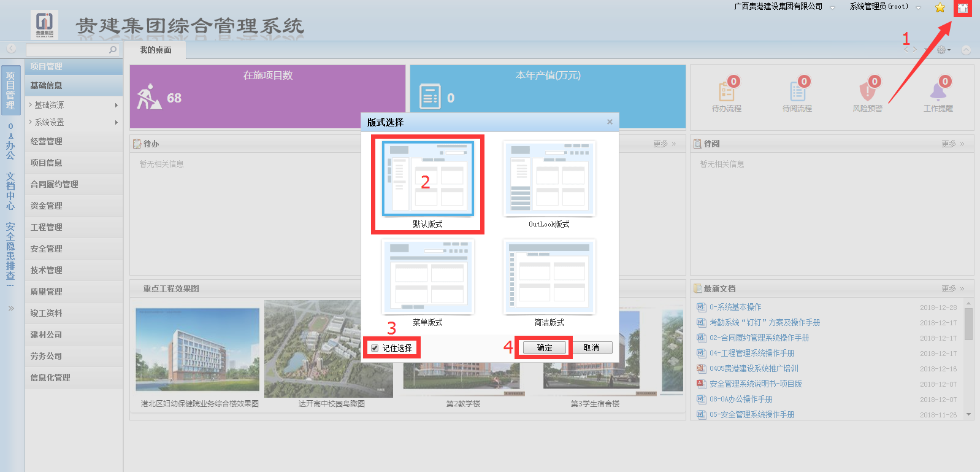Open the 待办流程 pending workflow icon

pos(727,92)
